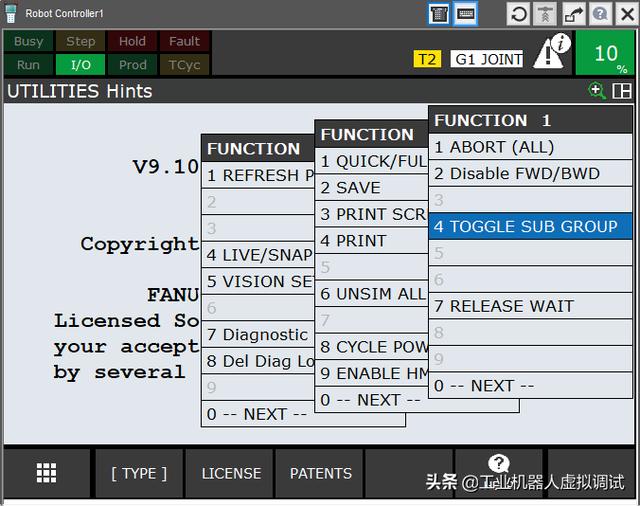Select 4 LIVE/SNAP entry

[x=258, y=255]
